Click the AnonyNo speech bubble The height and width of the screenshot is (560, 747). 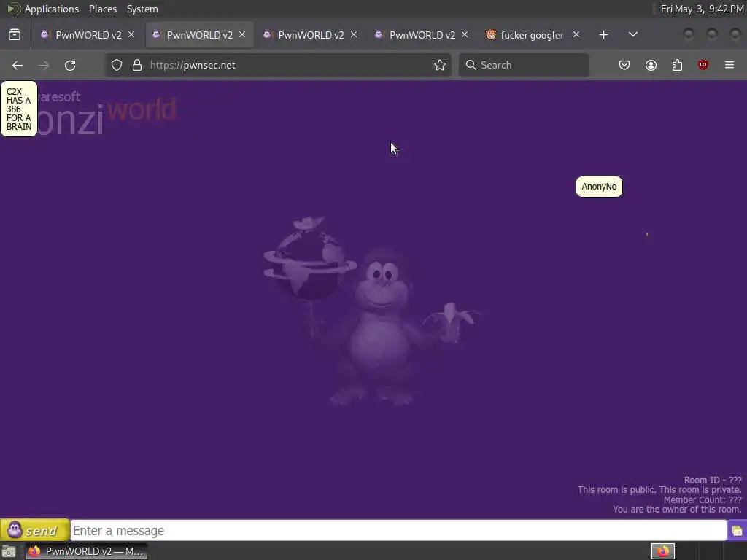click(599, 187)
